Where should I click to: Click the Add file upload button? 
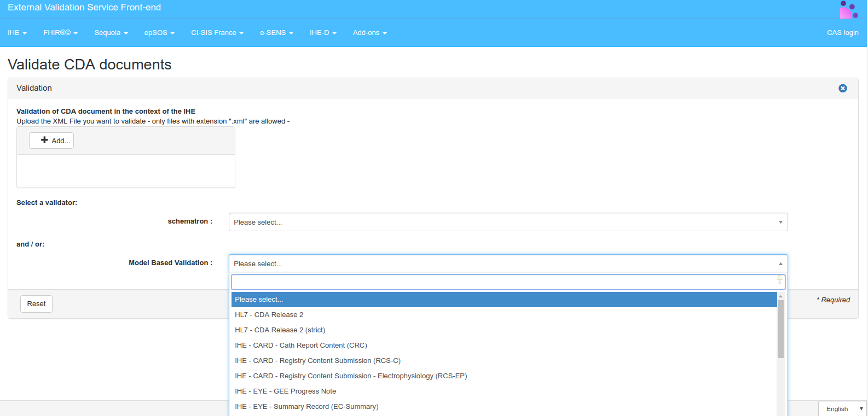51,140
